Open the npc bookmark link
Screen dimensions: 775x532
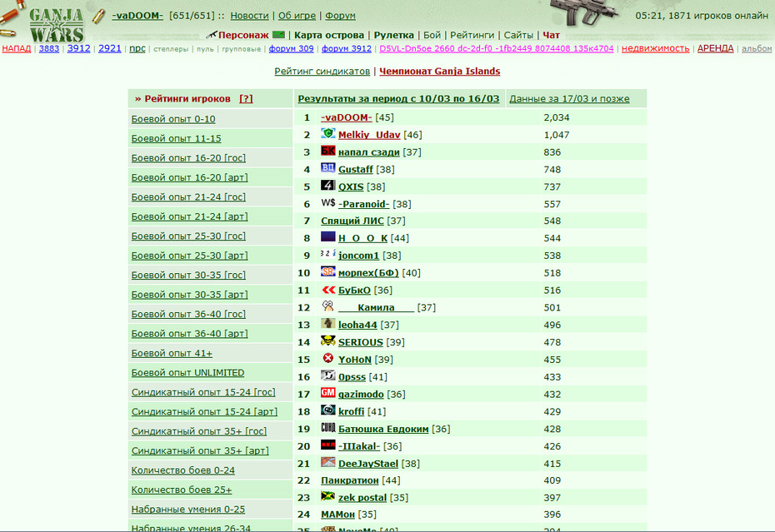point(137,48)
